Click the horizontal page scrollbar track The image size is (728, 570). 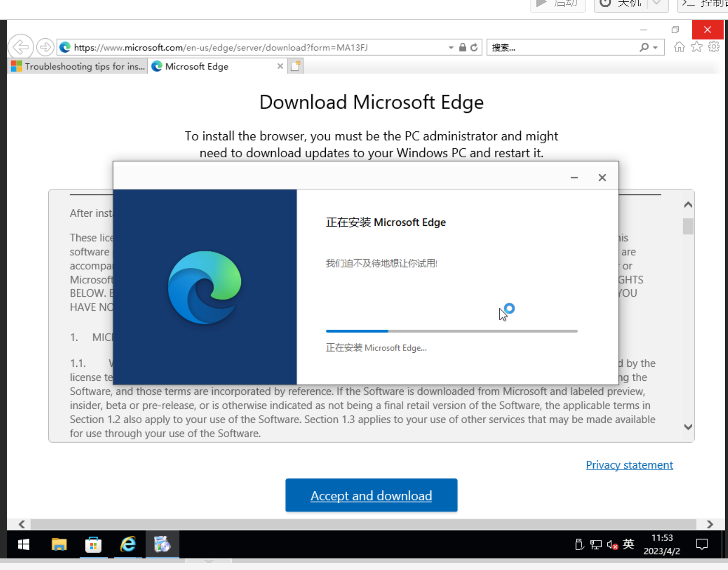tap(364, 524)
